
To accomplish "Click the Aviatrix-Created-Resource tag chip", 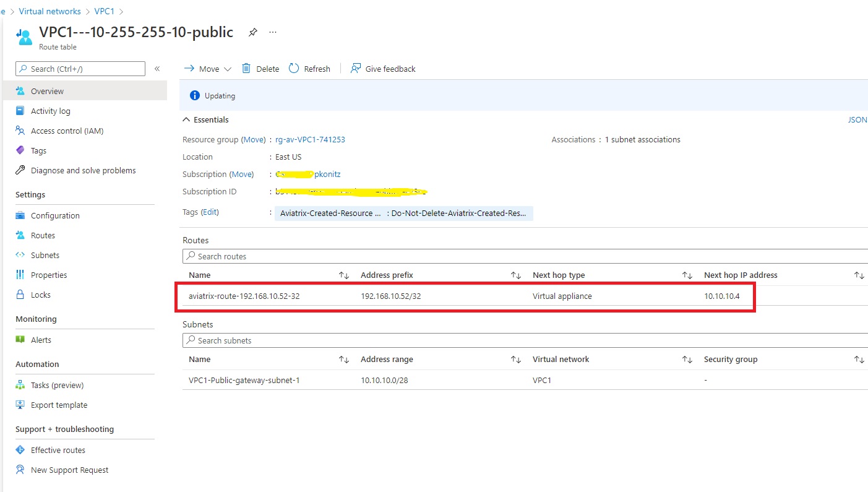I will point(404,213).
